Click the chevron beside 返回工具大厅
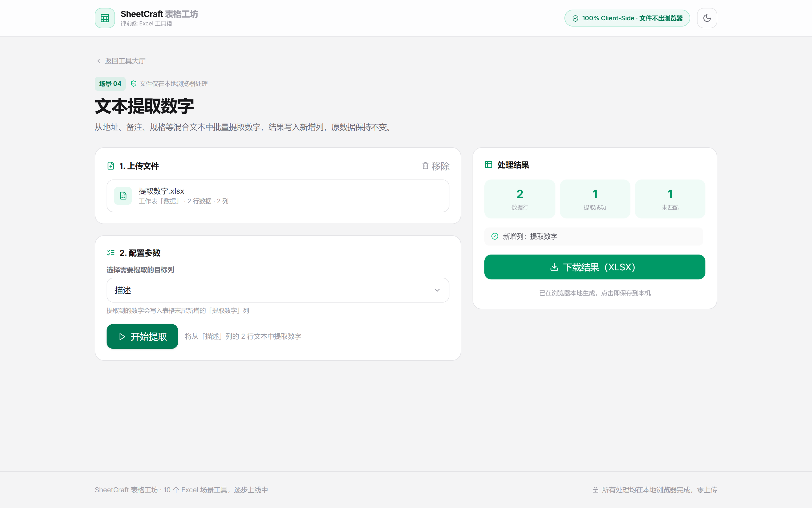This screenshot has height=508, width=812. (99, 61)
